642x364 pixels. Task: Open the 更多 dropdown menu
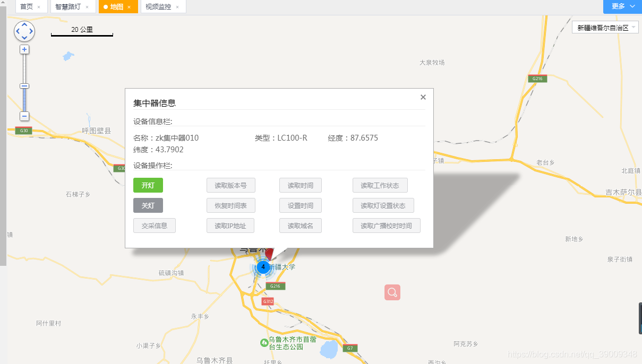[622, 6]
